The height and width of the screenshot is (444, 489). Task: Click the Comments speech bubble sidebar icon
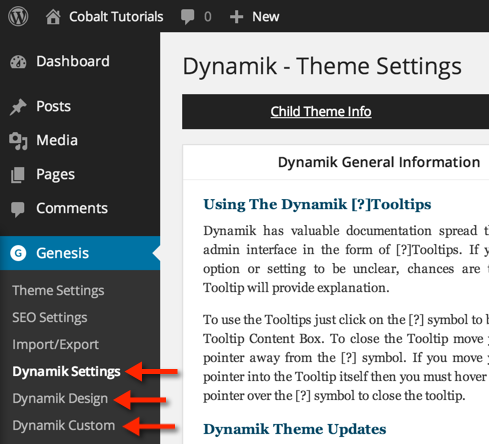point(18,209)
